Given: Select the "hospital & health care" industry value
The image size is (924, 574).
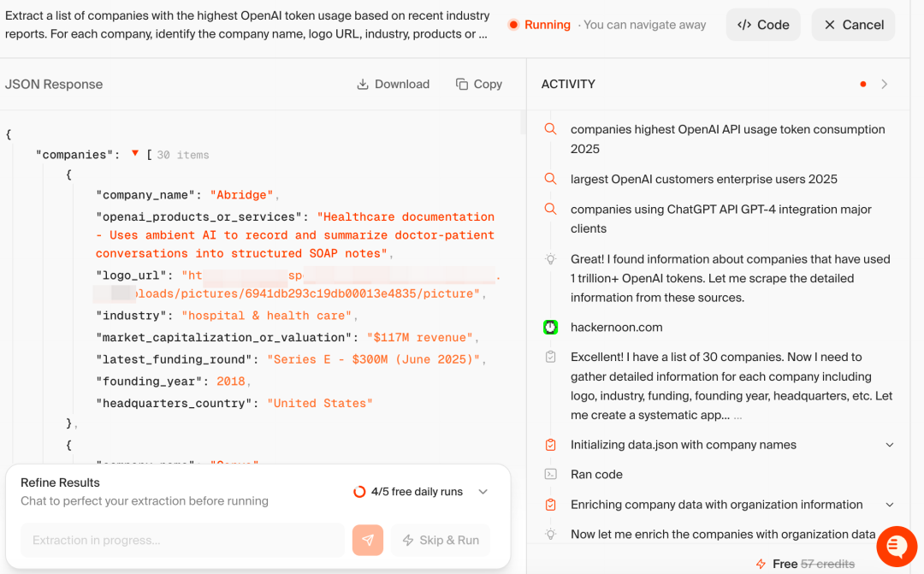Looking at the screenshot, I should tap(266, 316).
